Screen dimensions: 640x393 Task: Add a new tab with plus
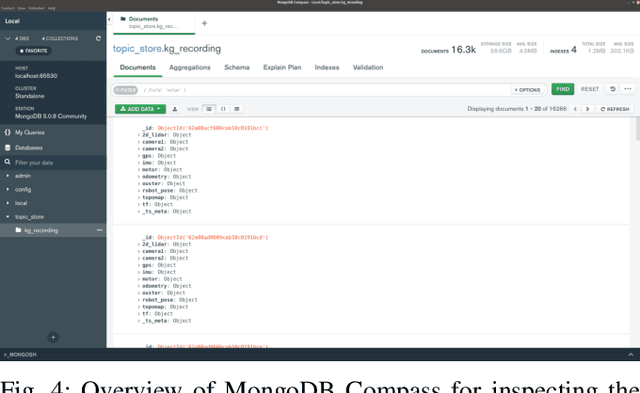204,23
